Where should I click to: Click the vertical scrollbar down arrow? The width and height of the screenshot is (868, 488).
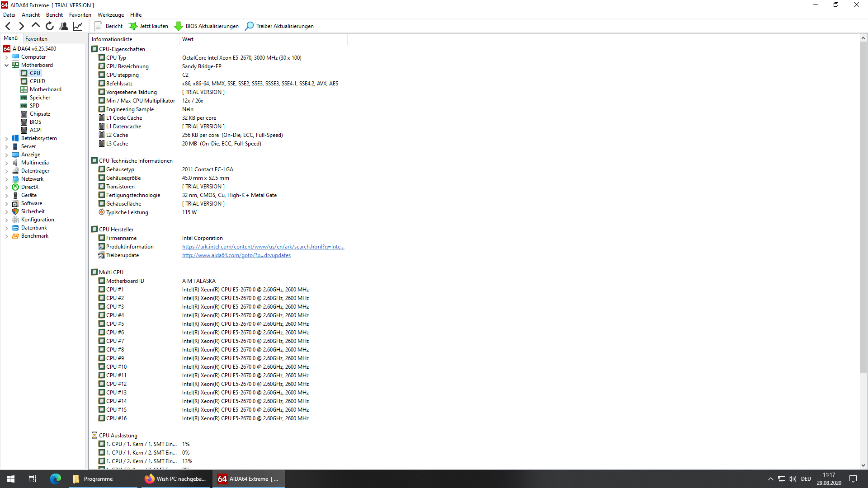863,465
